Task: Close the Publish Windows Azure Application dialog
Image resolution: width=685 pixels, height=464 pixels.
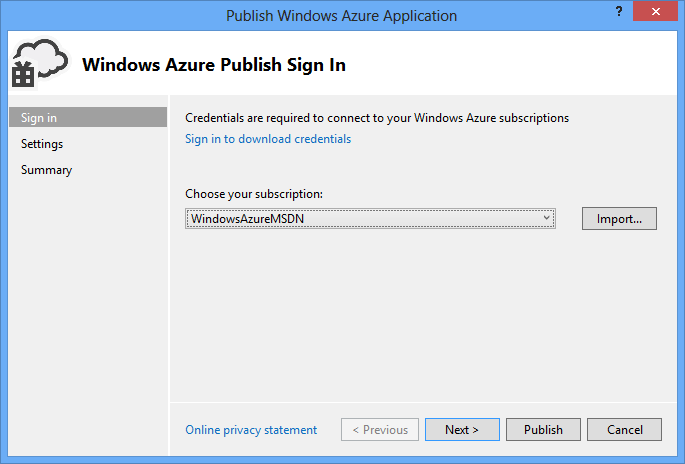Action: coord(655,12)
